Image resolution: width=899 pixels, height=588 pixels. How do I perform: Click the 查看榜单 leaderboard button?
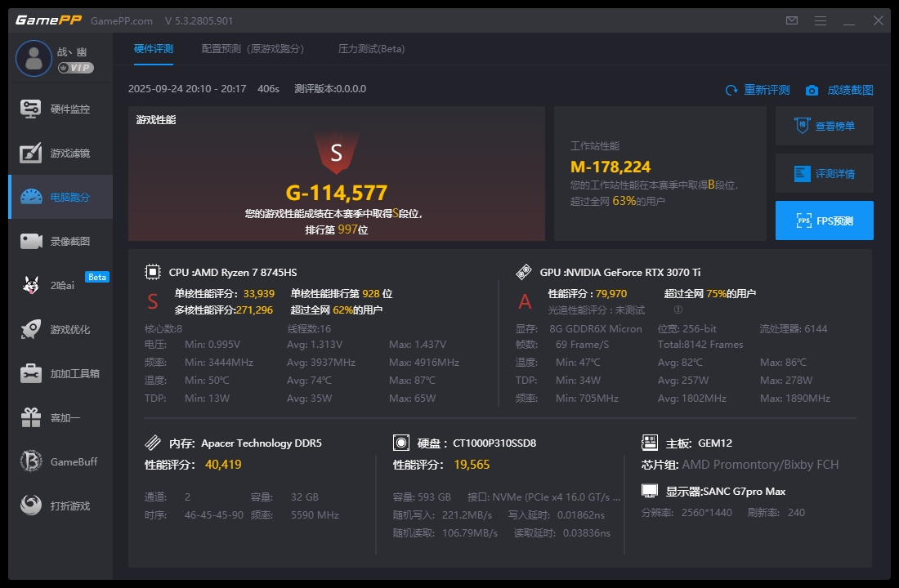point(824,126)
